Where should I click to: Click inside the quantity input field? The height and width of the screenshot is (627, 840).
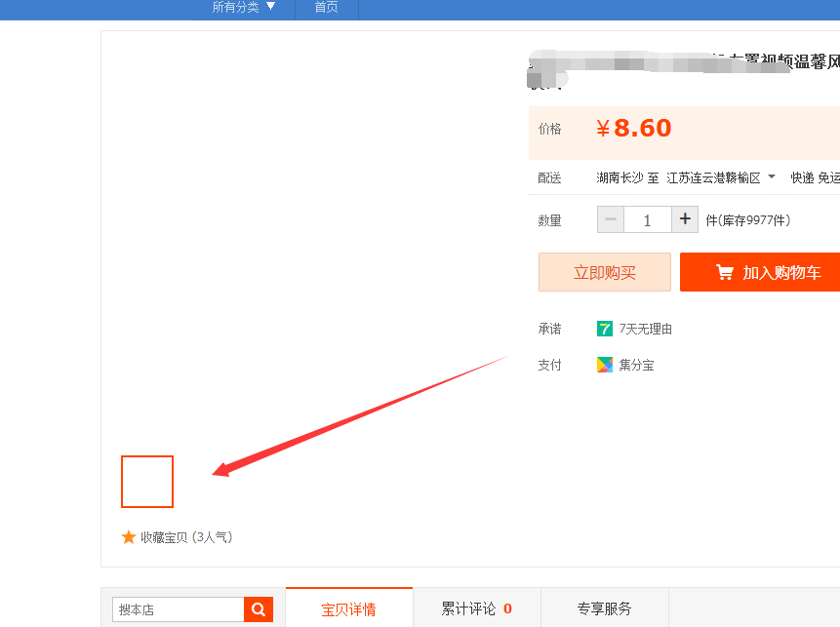click(647, 218)
